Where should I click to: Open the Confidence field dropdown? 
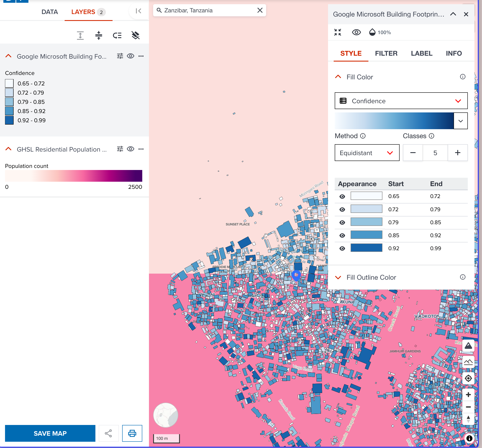pos(401,101)
